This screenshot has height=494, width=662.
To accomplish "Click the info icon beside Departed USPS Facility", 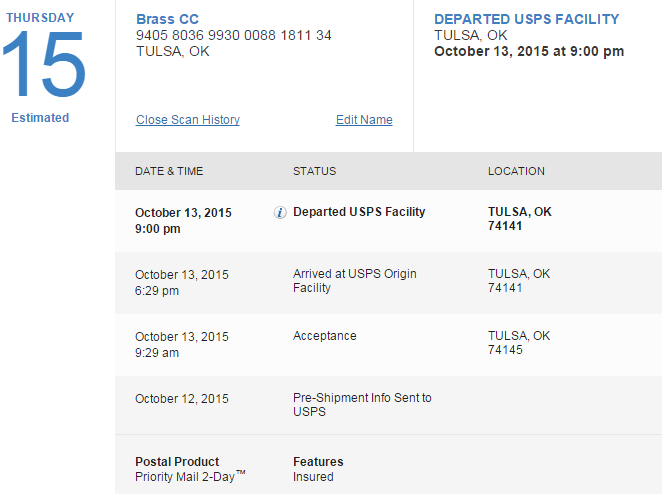I will pos(280,212).
